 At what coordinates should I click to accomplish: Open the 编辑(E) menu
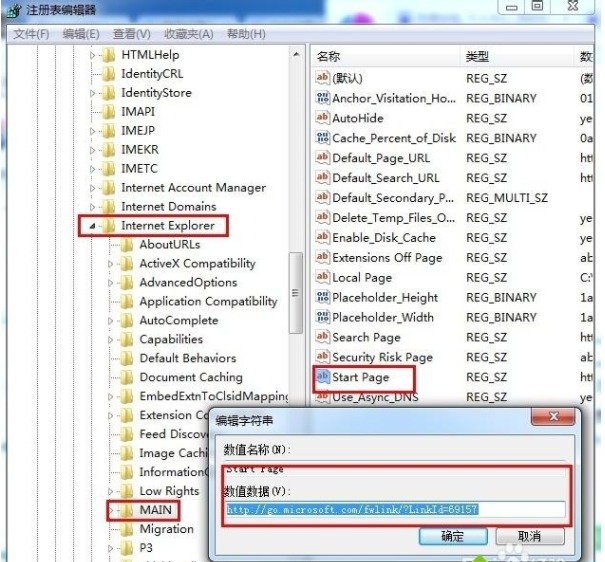click(81, 34)
